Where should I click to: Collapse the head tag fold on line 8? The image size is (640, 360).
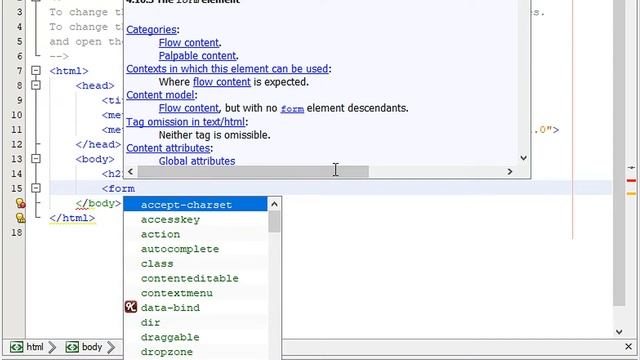click(x=36, y=85)
